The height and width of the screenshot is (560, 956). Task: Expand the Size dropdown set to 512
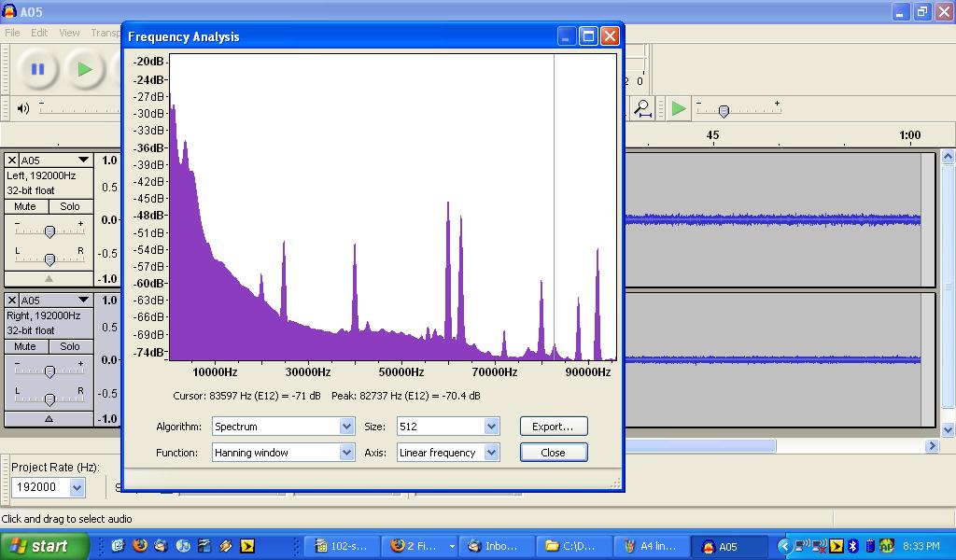click(448, 427)
